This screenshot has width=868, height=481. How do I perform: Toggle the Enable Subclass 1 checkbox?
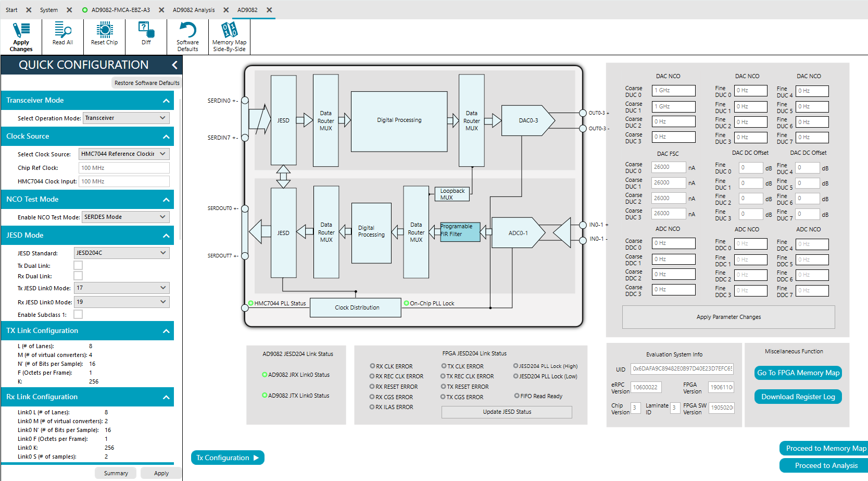tap(78, 314)
